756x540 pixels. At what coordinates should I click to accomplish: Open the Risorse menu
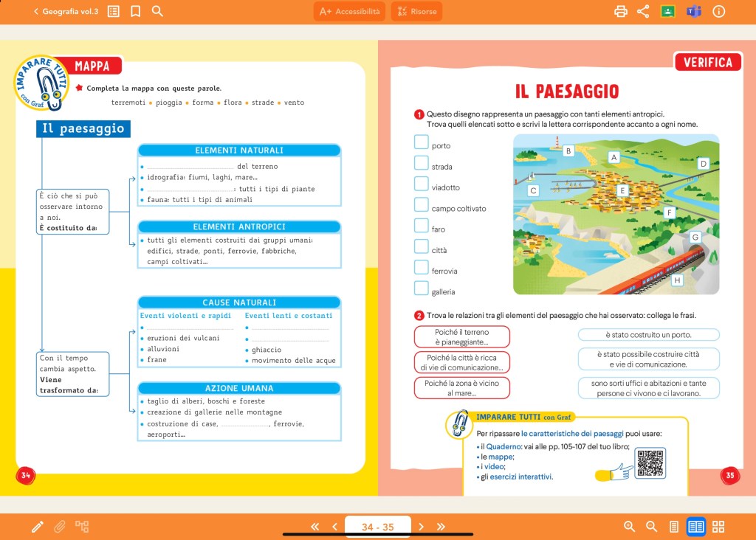[x=416, y=11]
